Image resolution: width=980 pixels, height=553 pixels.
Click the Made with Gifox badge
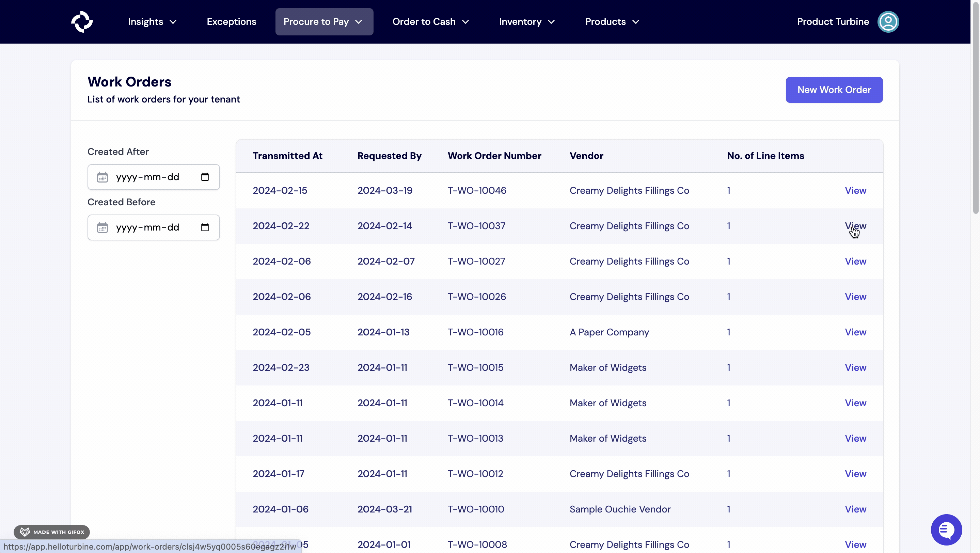[52, 532]
